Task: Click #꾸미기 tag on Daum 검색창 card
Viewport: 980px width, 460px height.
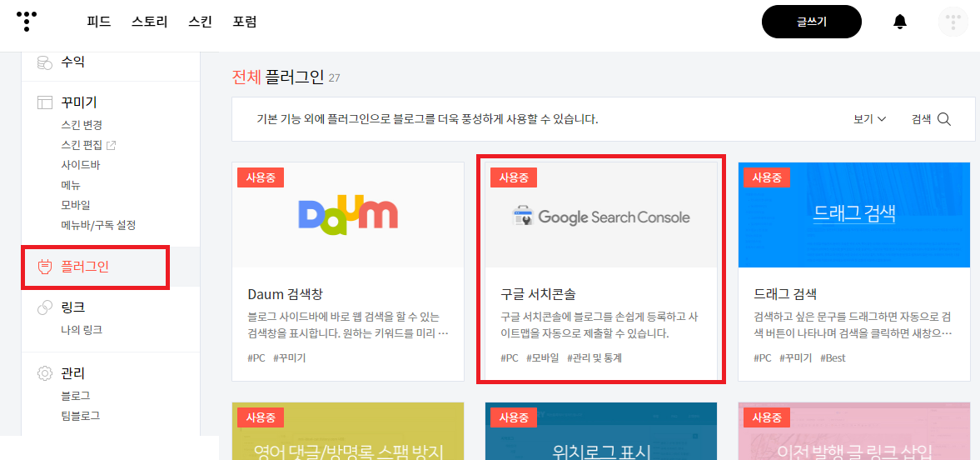Action: tap(290, 358)
